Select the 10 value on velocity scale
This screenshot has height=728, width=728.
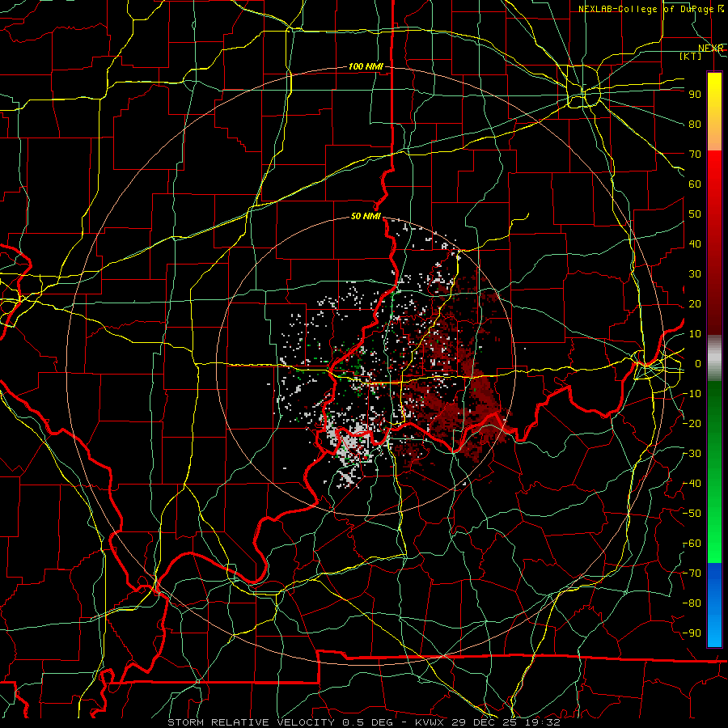[695, 334]
